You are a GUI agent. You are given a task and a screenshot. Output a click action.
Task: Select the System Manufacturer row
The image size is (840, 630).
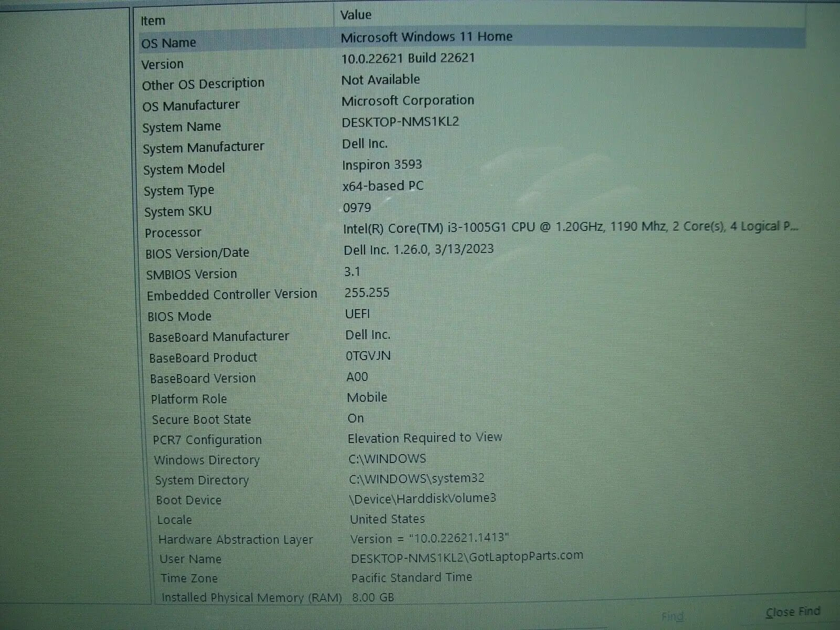pos(203,148)
